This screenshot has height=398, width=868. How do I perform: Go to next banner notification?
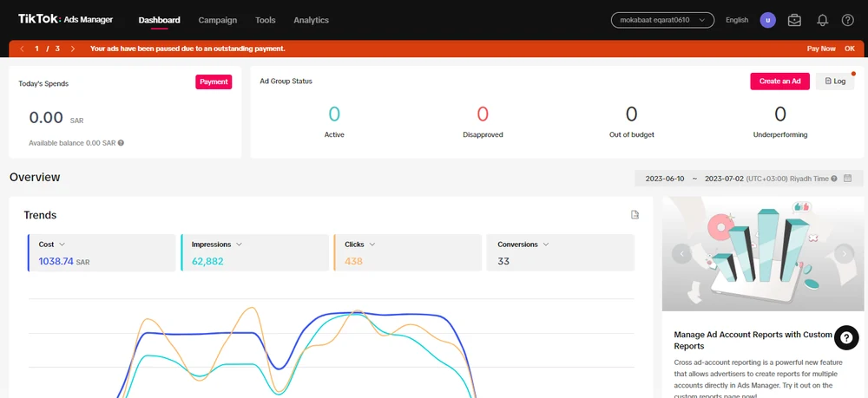click(x=73, y=49)
